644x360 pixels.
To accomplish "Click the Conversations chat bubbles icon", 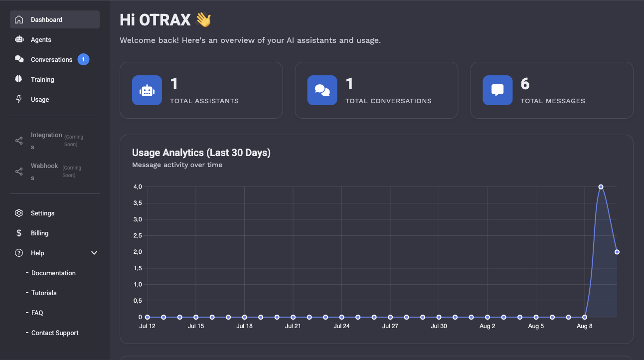I will pos(19,59).
